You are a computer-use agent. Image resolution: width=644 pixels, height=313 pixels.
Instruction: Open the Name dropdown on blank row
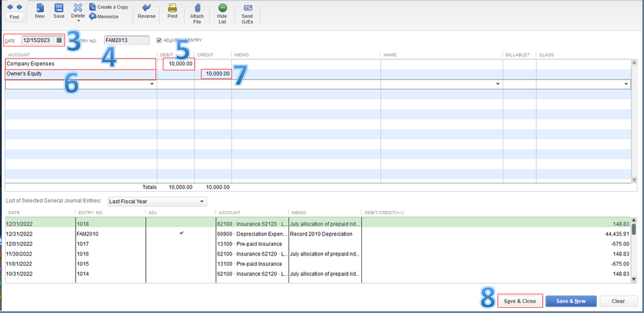tap(498, 84)
